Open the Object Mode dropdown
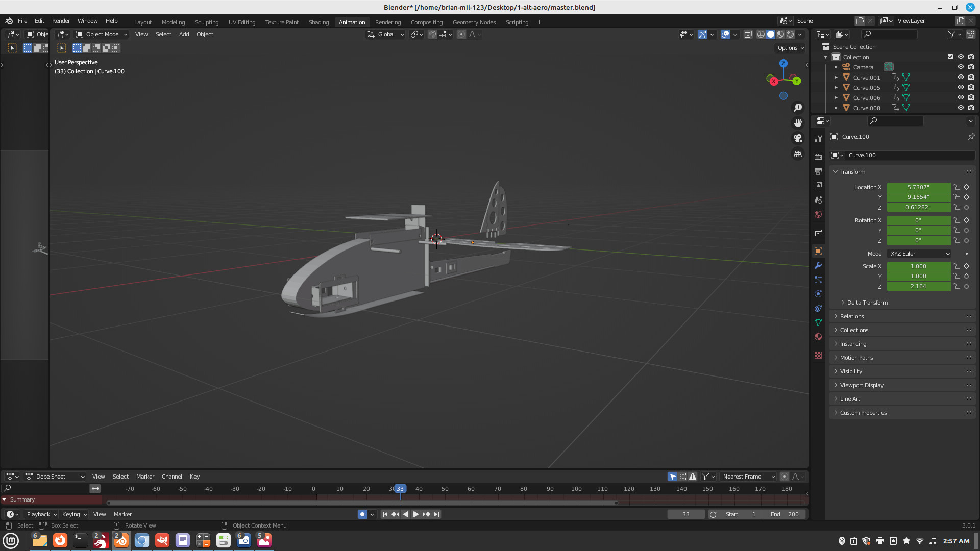Image resolution: width=980 pixels, height=551 pixels. 102,34
